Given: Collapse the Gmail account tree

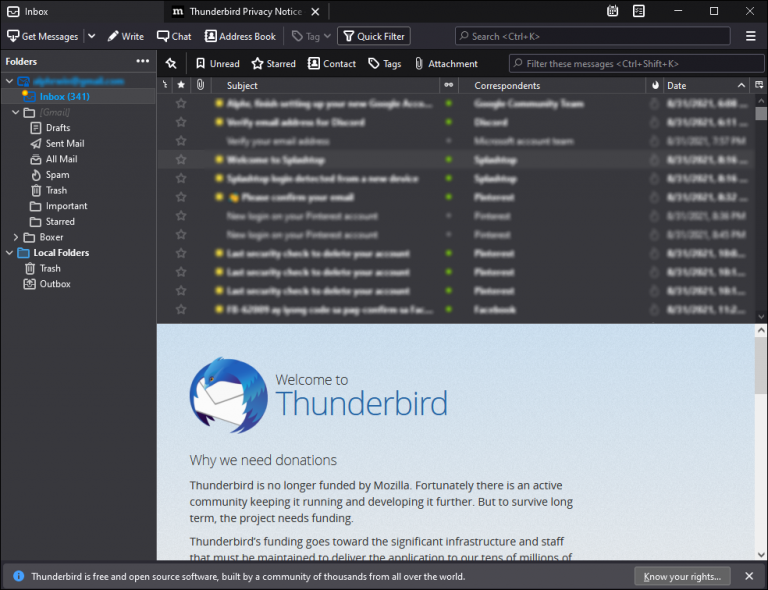Looking at the screenshot, I should (9, 81).
